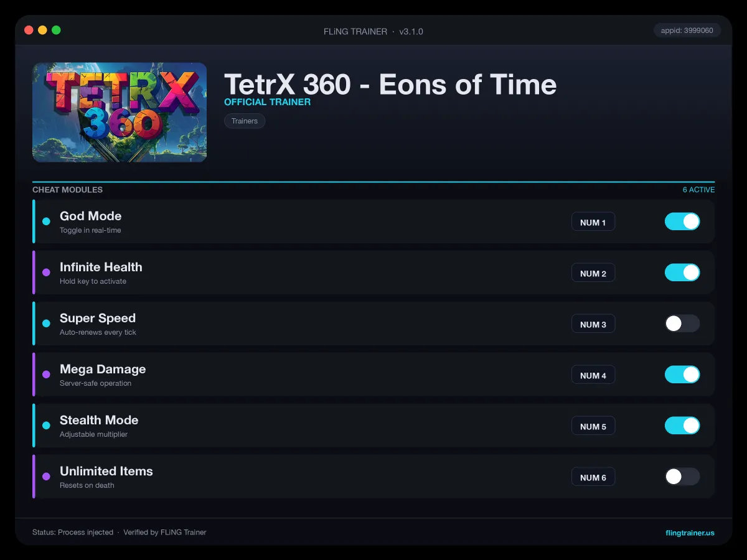Open the flingtrainer.us link

click(x=690, y=533)
